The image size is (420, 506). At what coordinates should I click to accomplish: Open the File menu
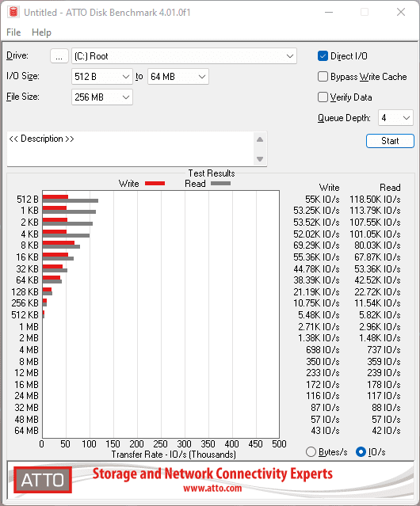pyautogui.click(x=13, y=32)
